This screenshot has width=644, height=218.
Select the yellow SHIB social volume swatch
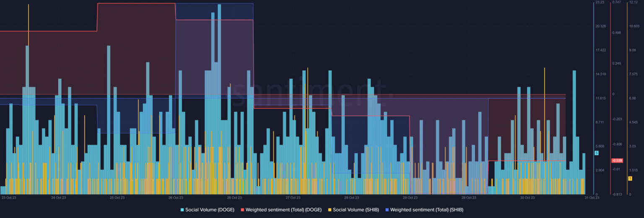tap(330, 209)
